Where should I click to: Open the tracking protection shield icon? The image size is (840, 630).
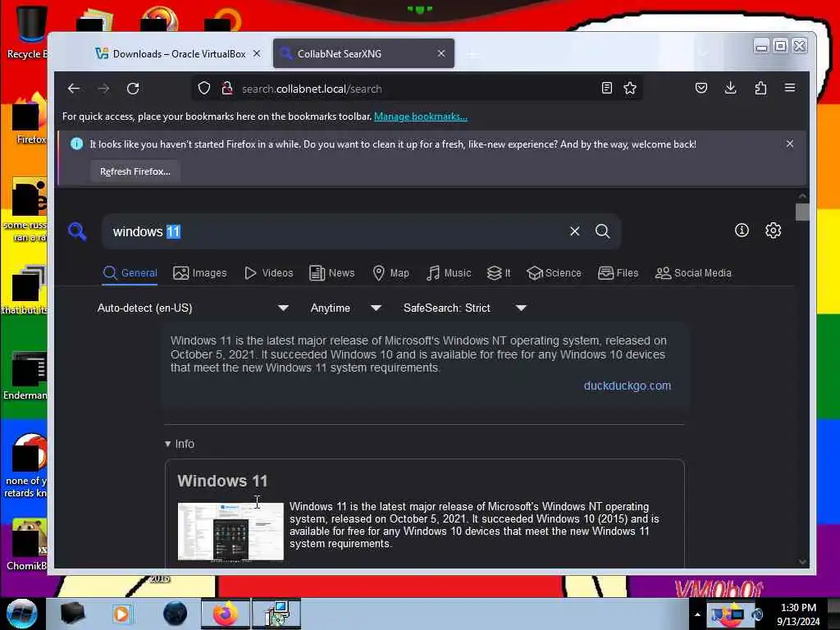pyautogui.click(x=204, y=89)
